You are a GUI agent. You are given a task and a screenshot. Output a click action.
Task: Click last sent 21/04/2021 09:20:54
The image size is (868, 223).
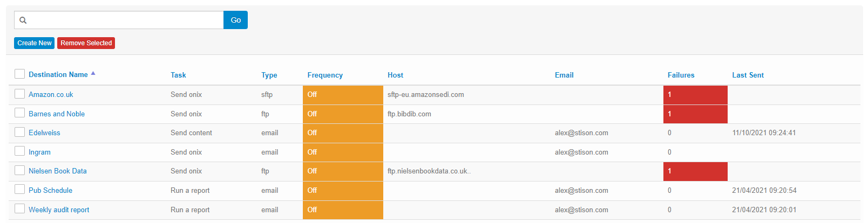[x=764, y=191]
